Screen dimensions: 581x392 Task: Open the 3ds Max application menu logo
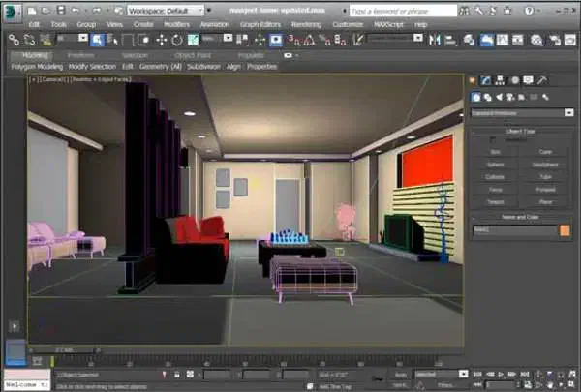coord(12,11)
